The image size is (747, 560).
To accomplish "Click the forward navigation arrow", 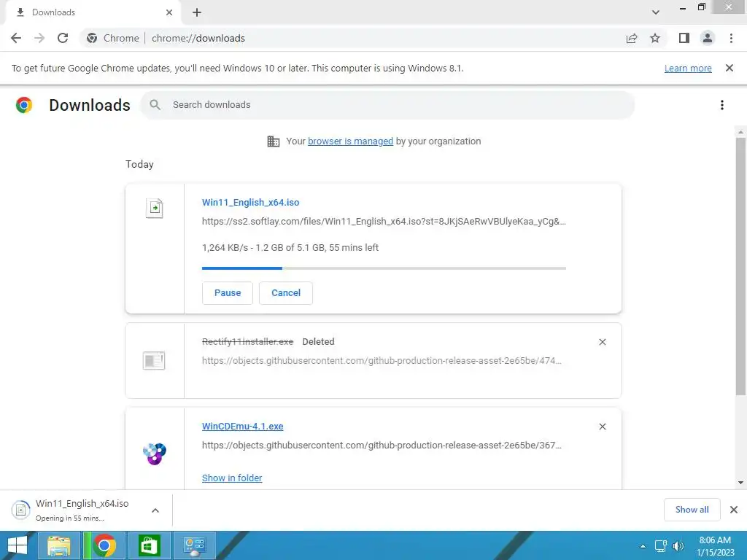I will (x=39, y=38).
